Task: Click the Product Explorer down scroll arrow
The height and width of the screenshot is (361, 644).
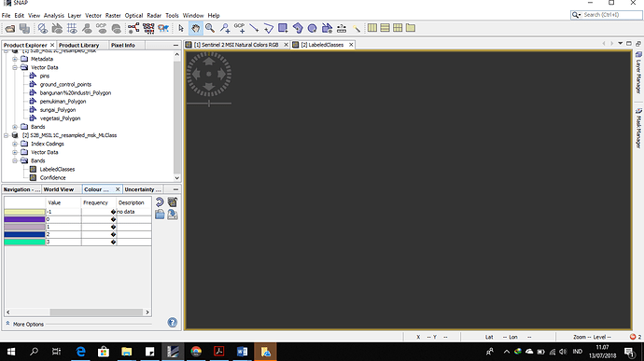Action: tap(177, 178)
